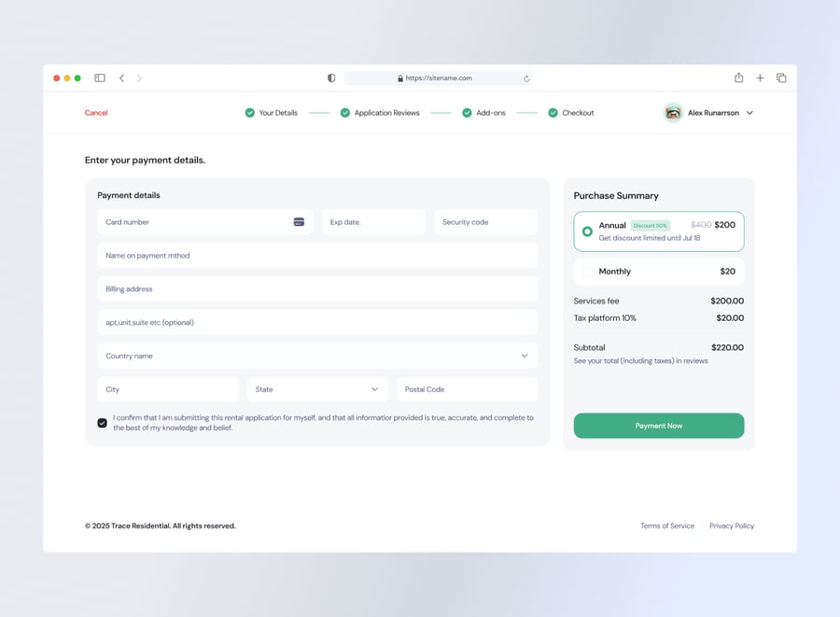The height and width of the screenshot is (617, 840).
Task: Show tab overview icon in browser toolbar
Action: pyautogui.click(x=781, y=78)
